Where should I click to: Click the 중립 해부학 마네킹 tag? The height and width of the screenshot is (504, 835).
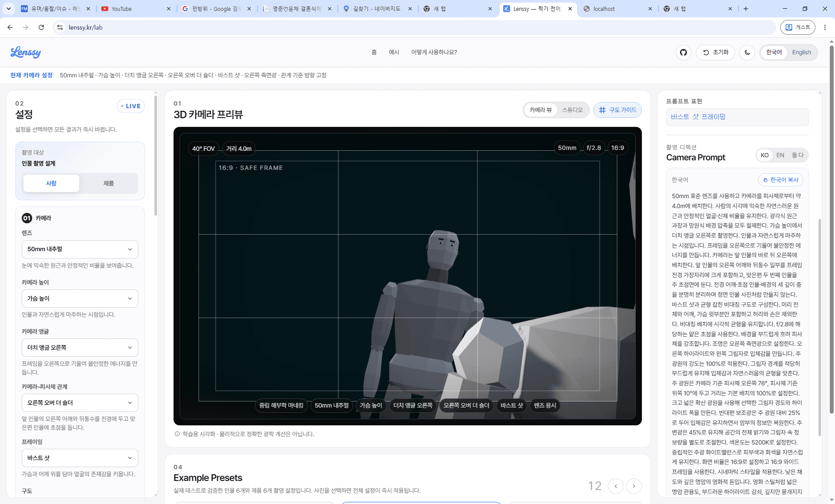281,405
